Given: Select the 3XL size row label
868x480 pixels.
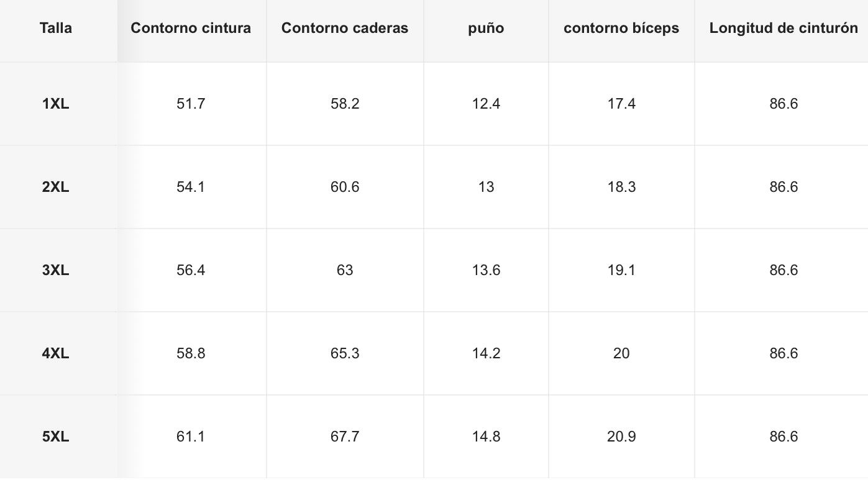Looking at the screenshot, I should coord(56,270).
